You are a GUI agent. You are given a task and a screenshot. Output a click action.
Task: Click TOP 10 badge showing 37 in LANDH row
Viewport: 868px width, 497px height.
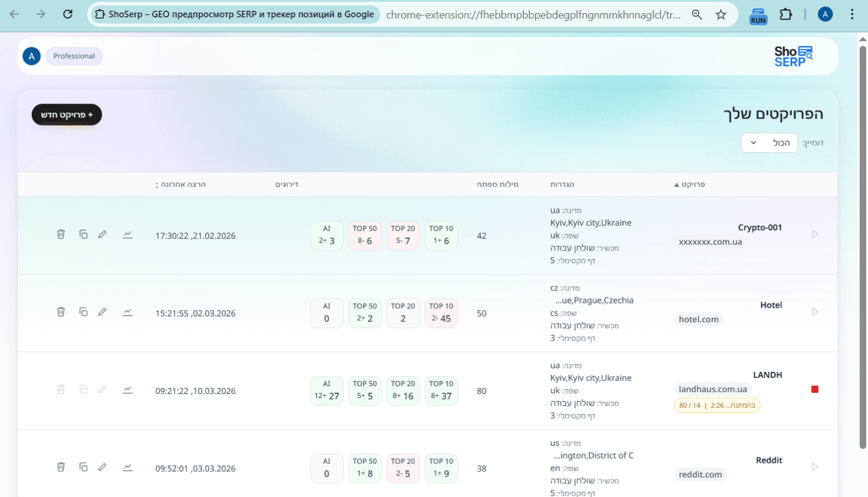(x=441, y=391)
